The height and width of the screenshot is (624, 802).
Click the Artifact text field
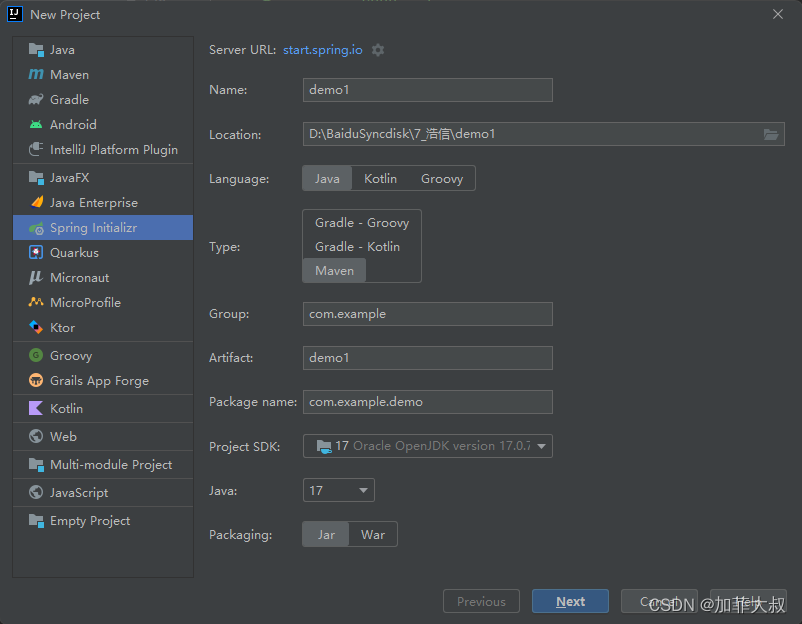coord(428,358)
